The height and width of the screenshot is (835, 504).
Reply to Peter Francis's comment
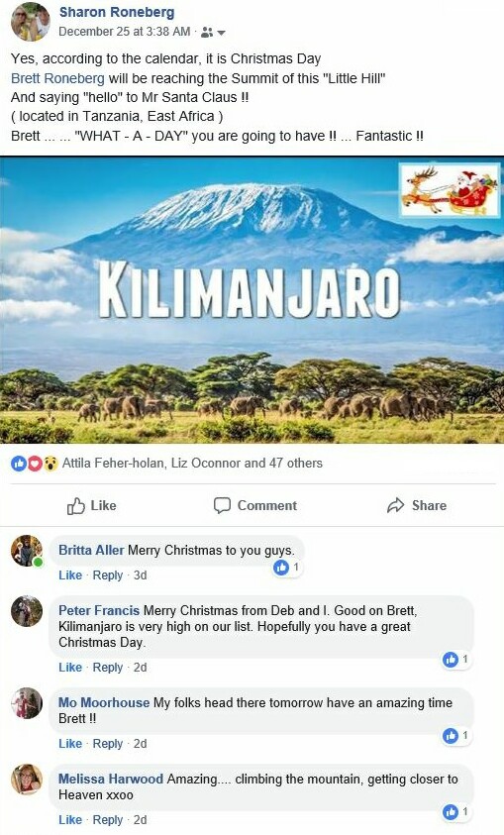point(108,668)
